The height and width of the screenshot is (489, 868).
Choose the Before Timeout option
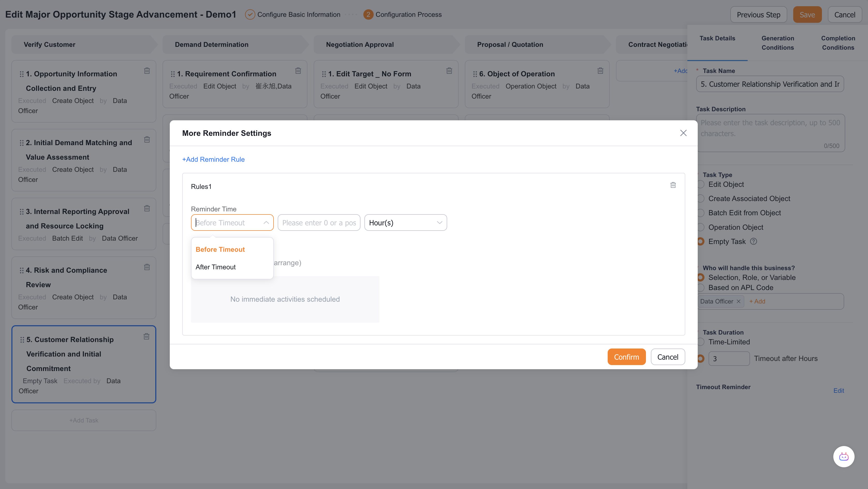pyautogui.click(x=232, y=250)
